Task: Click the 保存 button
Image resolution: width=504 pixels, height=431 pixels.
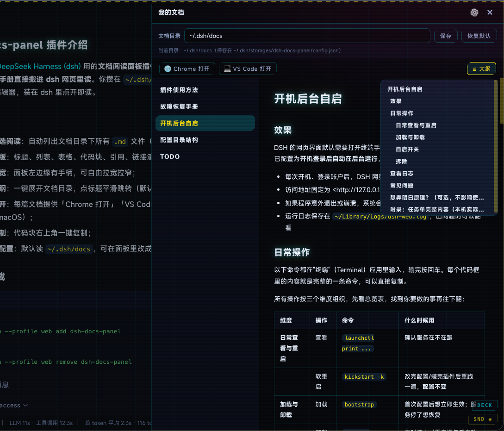Action: (x=446, y=36)
